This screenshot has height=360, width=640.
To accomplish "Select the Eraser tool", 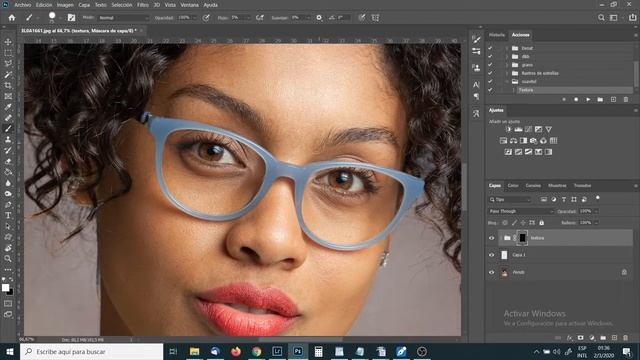I will pos(8,161).
